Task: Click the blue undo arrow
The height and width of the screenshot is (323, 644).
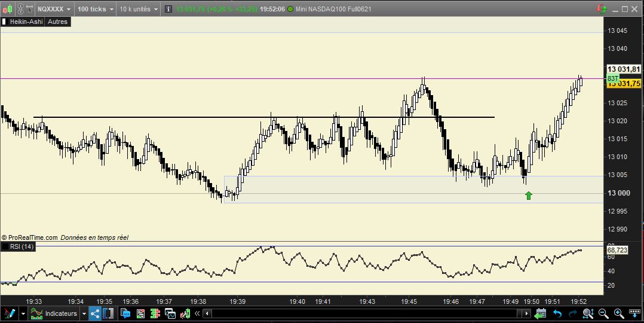Action: (x=557, y=313)
